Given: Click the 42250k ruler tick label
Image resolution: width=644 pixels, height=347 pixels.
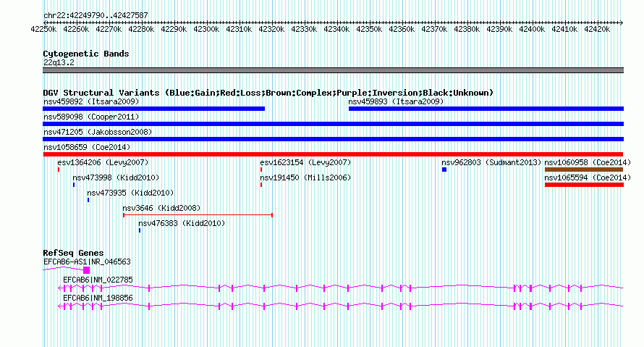Looking at the screenshot, I should [43, 29].
